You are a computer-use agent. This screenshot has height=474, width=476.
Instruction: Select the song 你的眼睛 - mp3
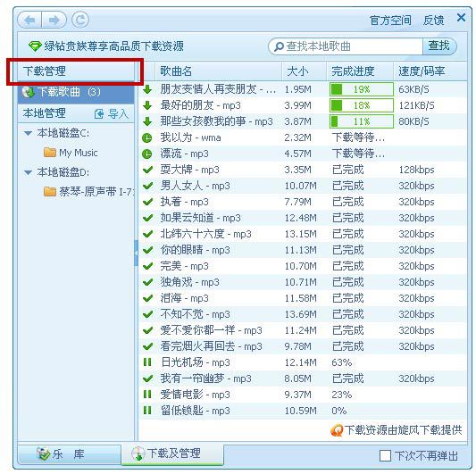196,250
